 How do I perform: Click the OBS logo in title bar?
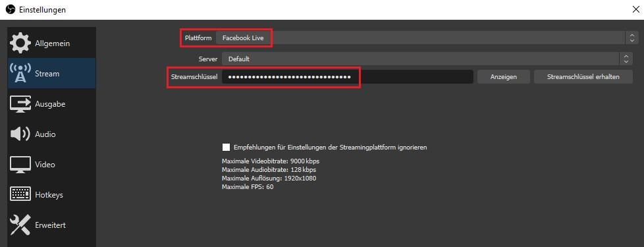click(11, 10)
